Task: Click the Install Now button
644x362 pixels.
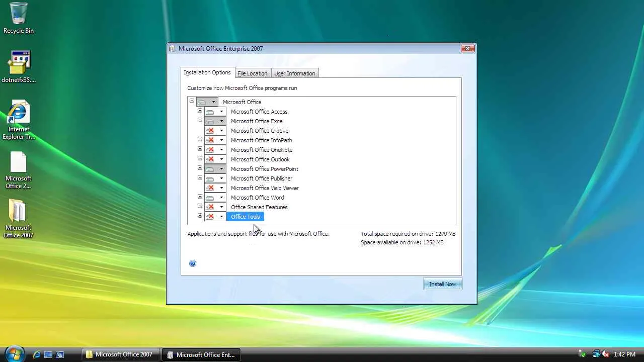Action: tap(443, 284)
